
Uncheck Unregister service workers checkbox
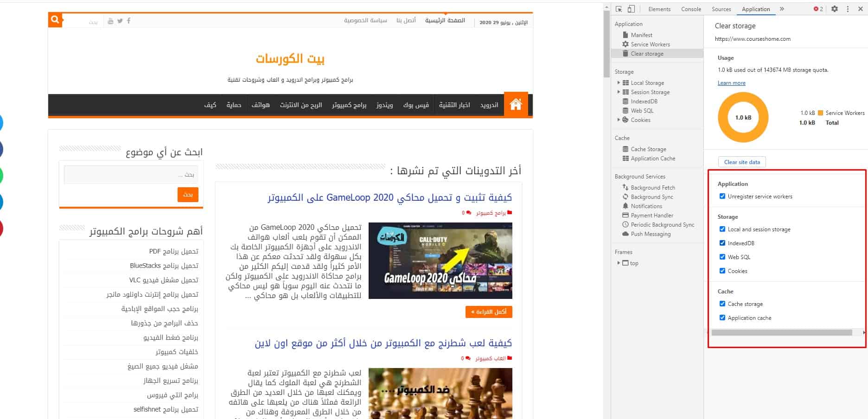click(722, 197)
